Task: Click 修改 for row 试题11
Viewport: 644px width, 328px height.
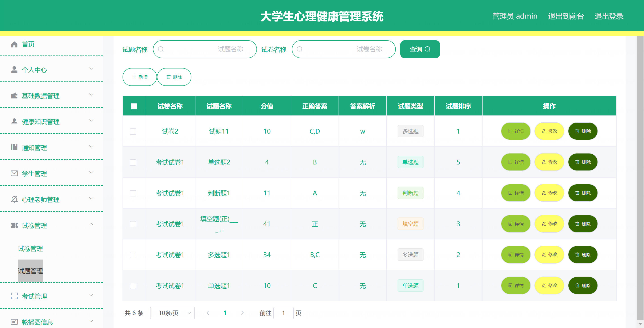Action: (x=549, y=131)
